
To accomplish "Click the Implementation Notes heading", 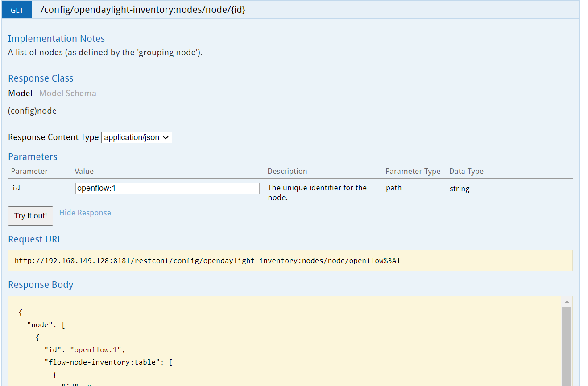I will tap(56, 39).
